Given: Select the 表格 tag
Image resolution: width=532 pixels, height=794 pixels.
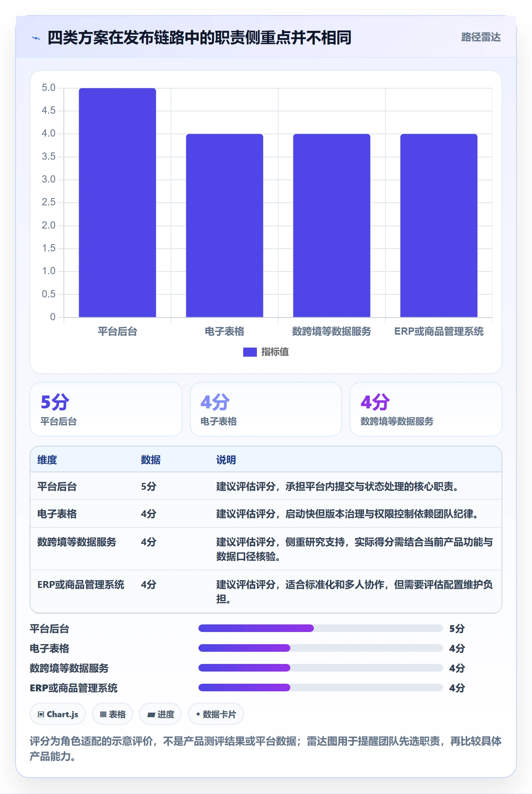Looking at the screenshot, I should (x=112, y=714).
